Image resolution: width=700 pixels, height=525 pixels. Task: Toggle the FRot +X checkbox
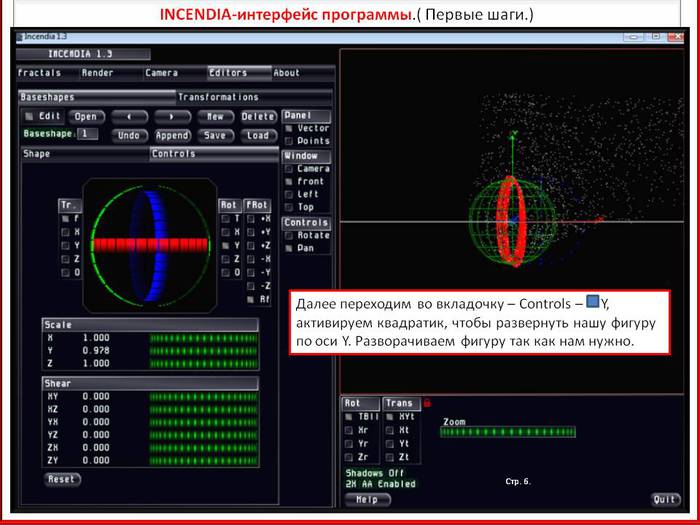click(251, 219)
